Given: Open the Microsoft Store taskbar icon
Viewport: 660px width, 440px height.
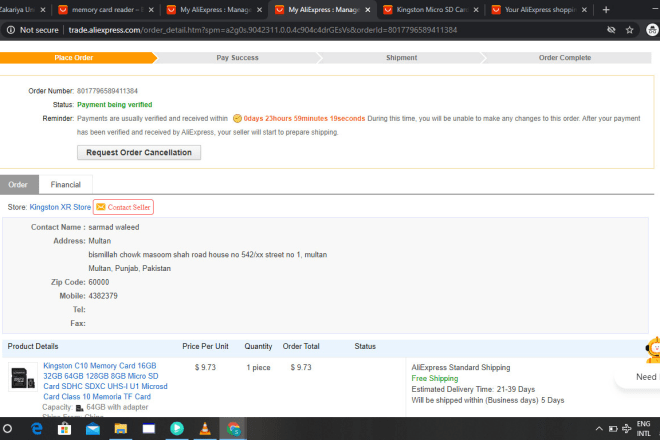Looking at the screenshot, I should 64,429.
